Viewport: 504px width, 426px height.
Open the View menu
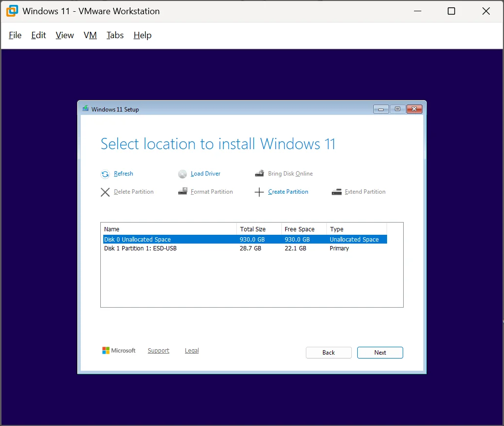65,35
